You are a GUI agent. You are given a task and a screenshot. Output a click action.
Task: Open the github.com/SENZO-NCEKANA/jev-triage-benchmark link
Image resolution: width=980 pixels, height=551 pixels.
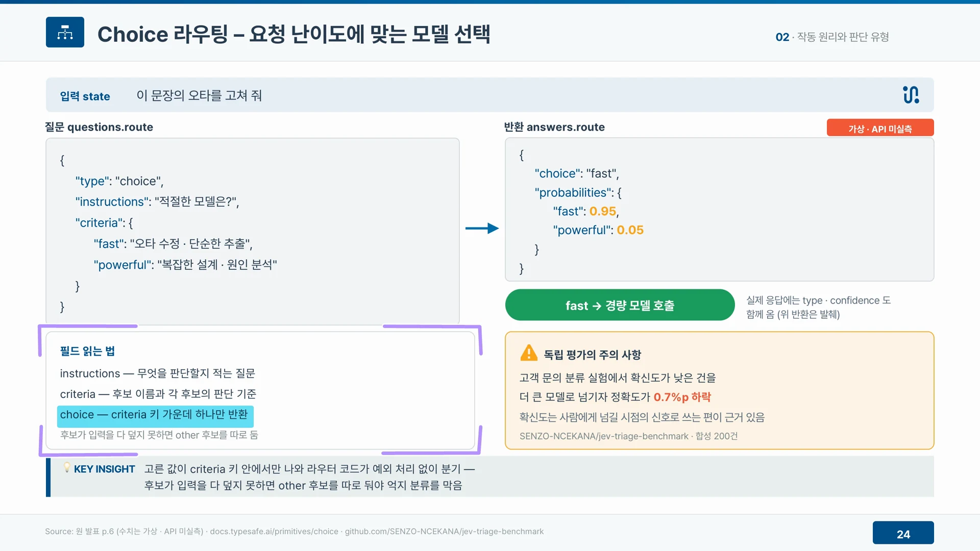(x=444, y=532)
